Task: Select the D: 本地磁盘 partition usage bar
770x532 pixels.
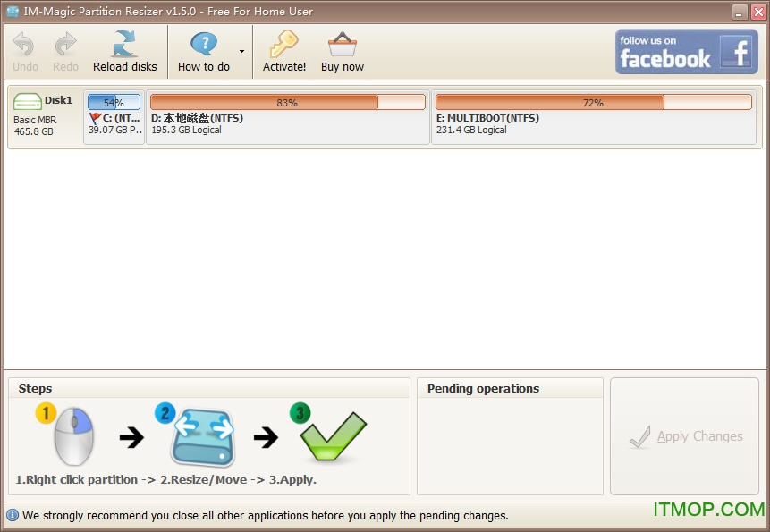Action: point(287,103)
